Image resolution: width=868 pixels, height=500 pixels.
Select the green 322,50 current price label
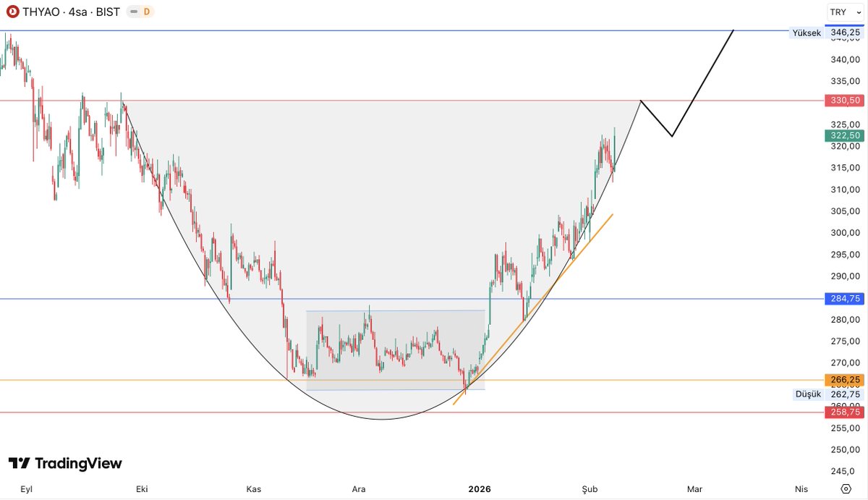click(x=845, y=135)
